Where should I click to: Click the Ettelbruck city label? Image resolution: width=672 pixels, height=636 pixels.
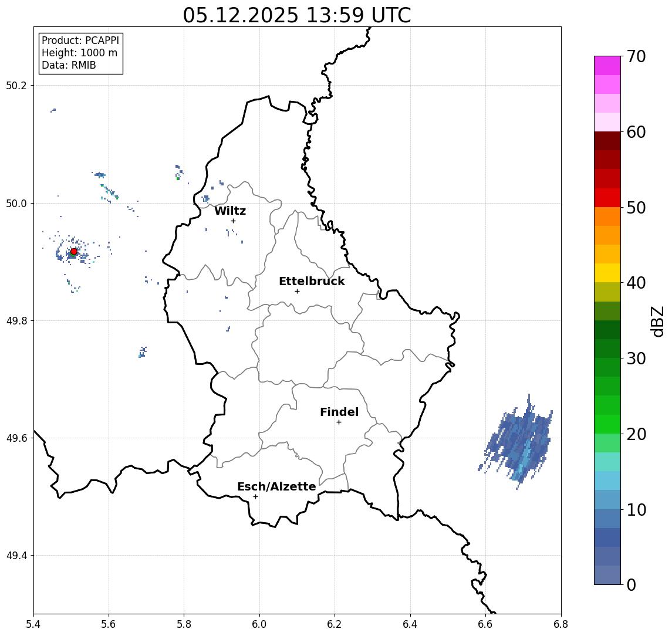(x=312, y=281)
